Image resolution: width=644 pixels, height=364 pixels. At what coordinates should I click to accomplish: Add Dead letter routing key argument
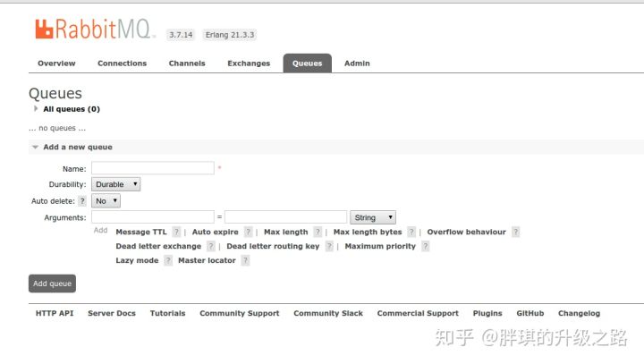coord(273,246)
